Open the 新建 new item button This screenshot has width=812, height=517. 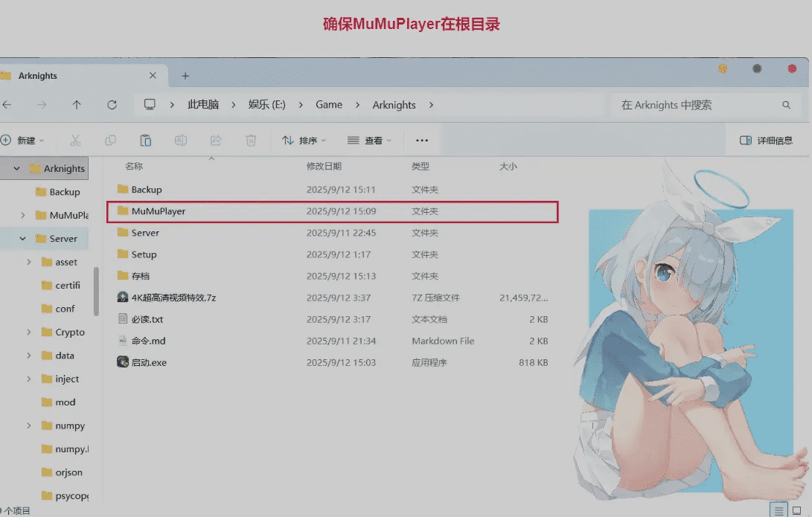[x=22, y=141]
